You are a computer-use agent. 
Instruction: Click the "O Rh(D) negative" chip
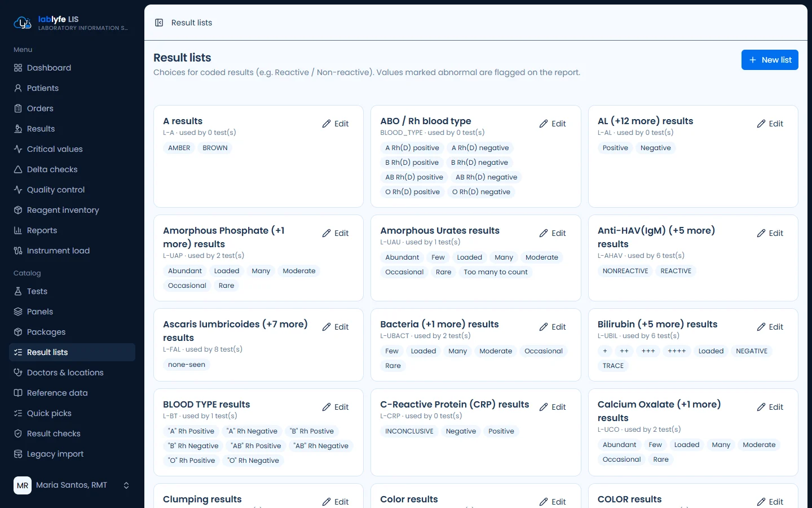click(x=481, y=192)
